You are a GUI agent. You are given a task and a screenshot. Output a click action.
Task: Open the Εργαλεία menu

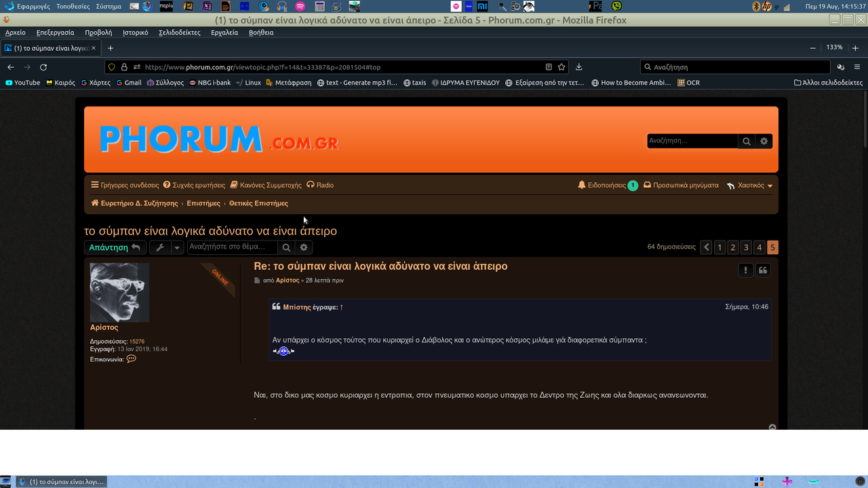coord(224,33)
